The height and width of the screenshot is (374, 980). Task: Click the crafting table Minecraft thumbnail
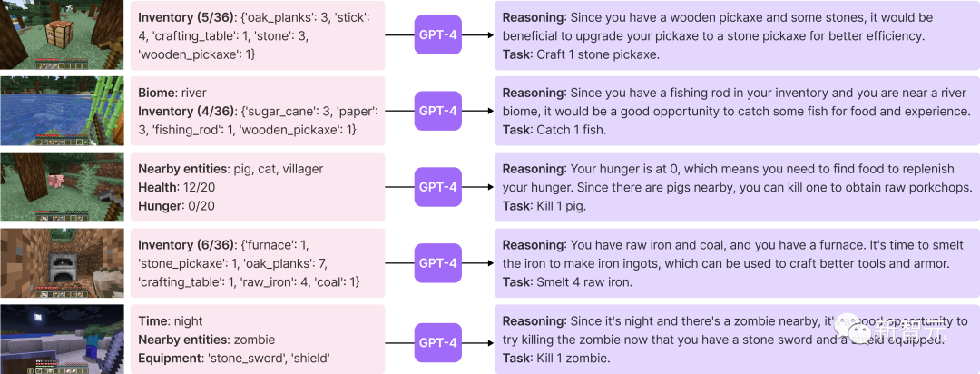click(x=62, y=34)
